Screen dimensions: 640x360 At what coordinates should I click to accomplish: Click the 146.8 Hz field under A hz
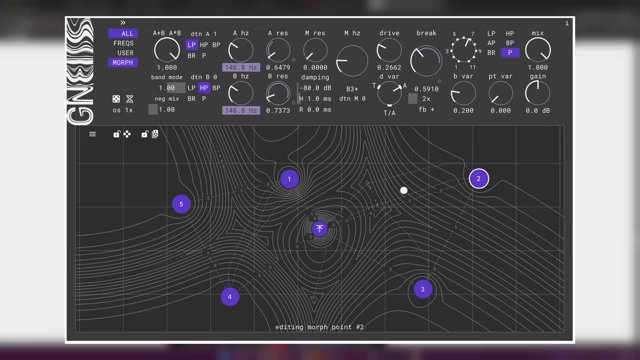[x=241, y=67]
